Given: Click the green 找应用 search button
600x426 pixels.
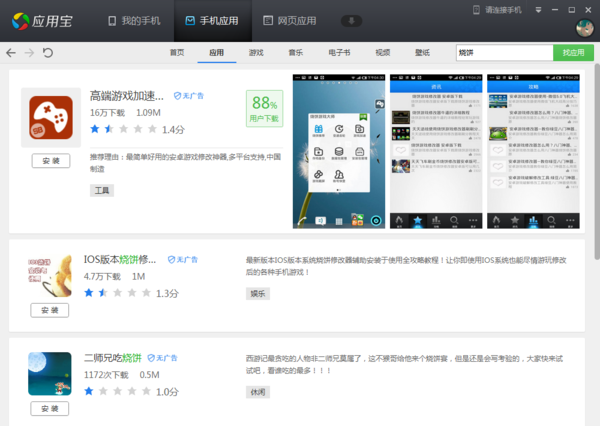Looking at the screenshot, I should [x=573, y=52].
